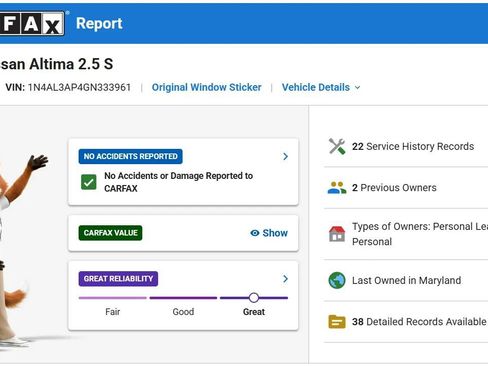Open the Great Reliability chevron arrow
This screenshot has width=488, height=366.
[285, 279]
